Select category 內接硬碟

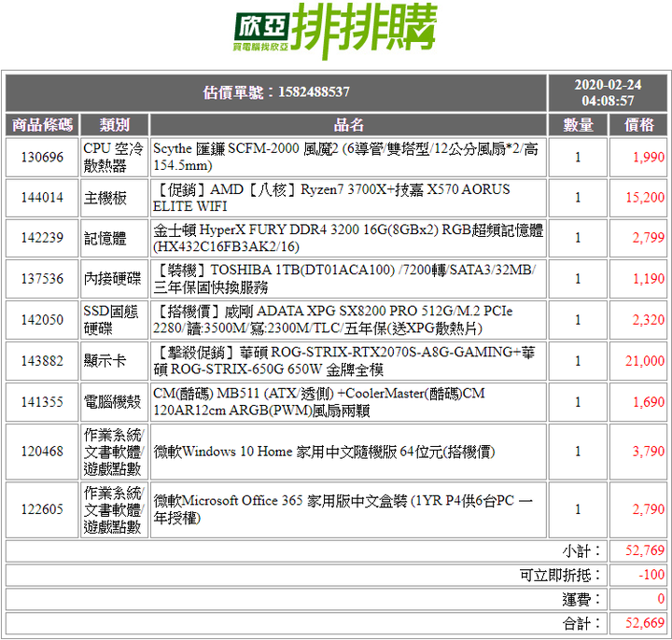click(112, 279)
